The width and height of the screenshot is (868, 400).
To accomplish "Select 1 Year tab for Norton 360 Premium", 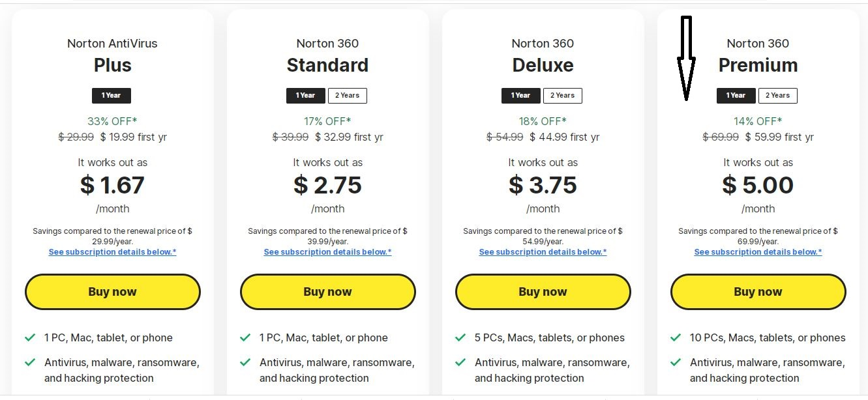I will (x=736, y=96).
